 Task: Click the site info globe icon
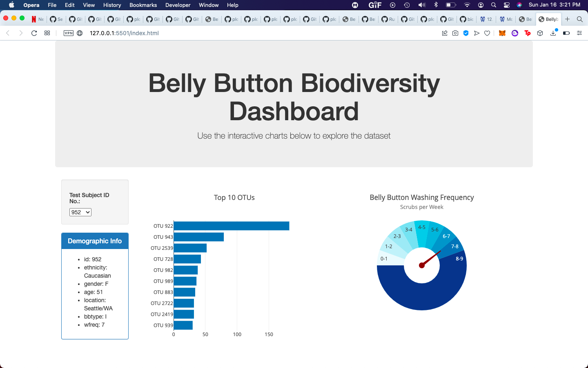[80, 33]
